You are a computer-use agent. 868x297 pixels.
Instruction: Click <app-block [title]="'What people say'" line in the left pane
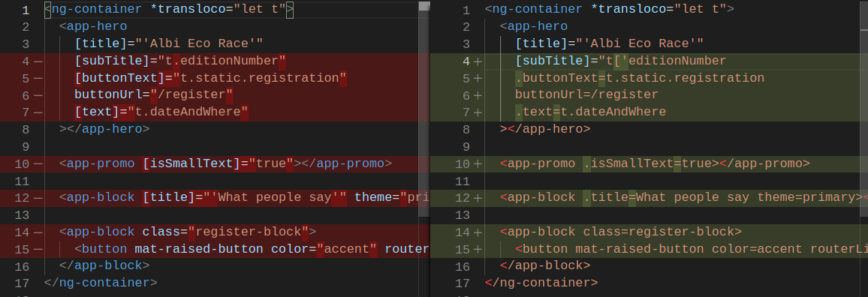tap(244, 197)
